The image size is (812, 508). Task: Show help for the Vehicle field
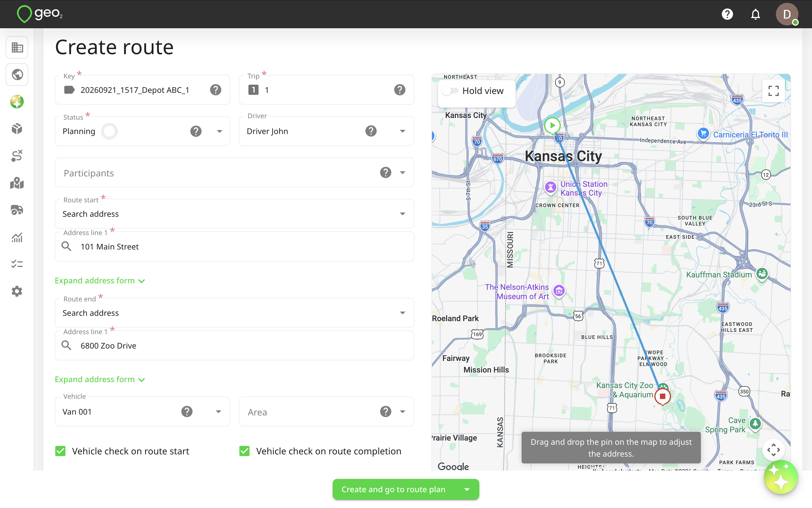point(187,411)
